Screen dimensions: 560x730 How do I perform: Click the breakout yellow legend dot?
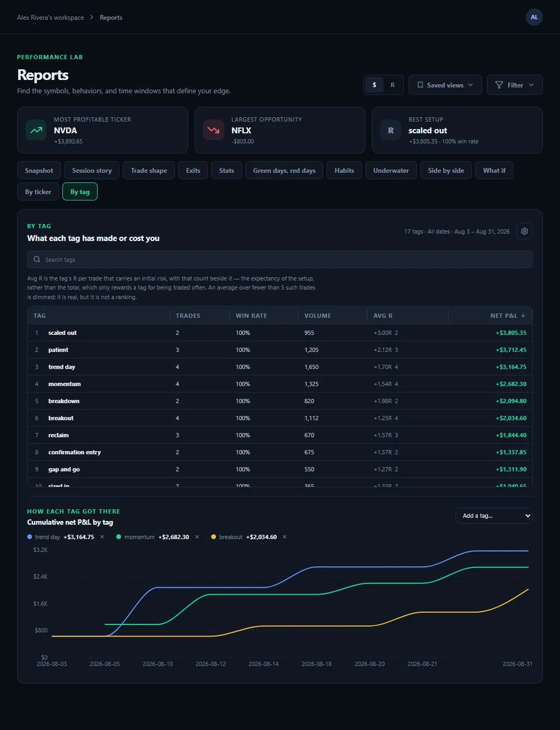tap(214, 537)
